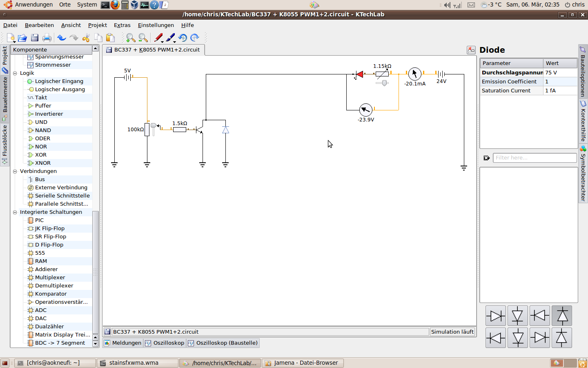Edit the Emission Coefficient value

[x=560, y=82]
